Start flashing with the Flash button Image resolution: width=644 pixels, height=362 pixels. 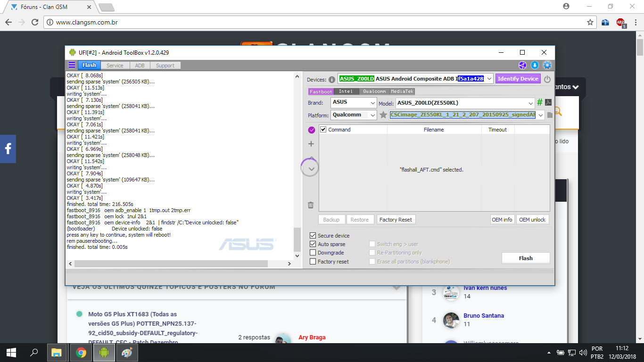click(526, 258)
